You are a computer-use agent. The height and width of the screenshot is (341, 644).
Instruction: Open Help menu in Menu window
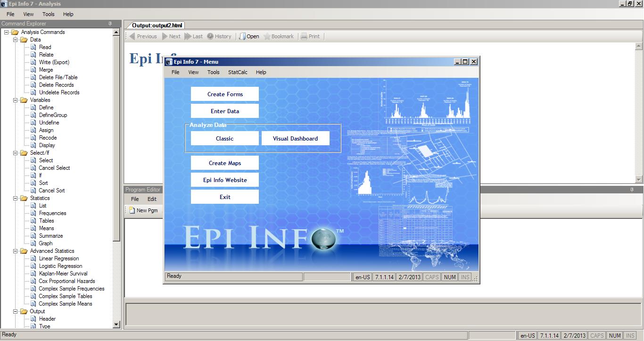(261, 72)
